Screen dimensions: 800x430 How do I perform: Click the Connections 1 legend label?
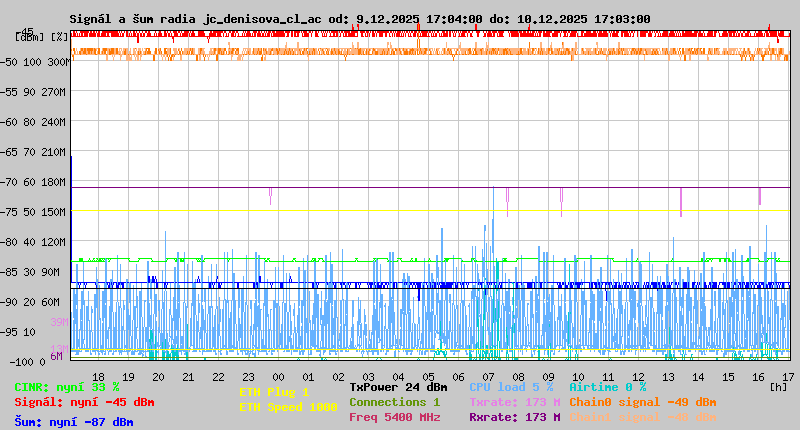(394, 402)
